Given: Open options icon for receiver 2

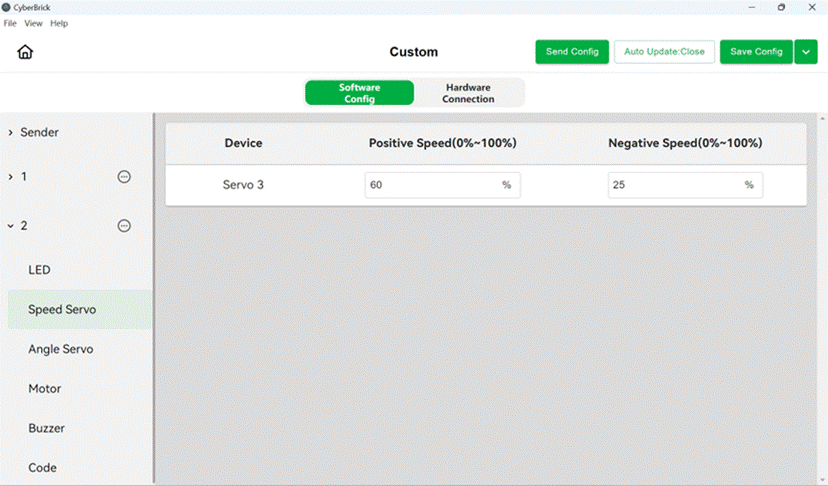Looking at the screenshot, I should 124,226.
